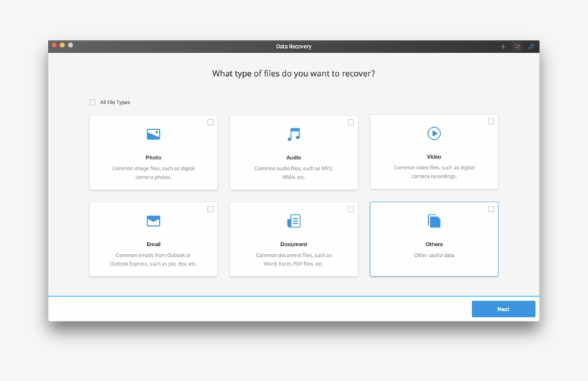Click the Audio music note icon

point(293,134)
